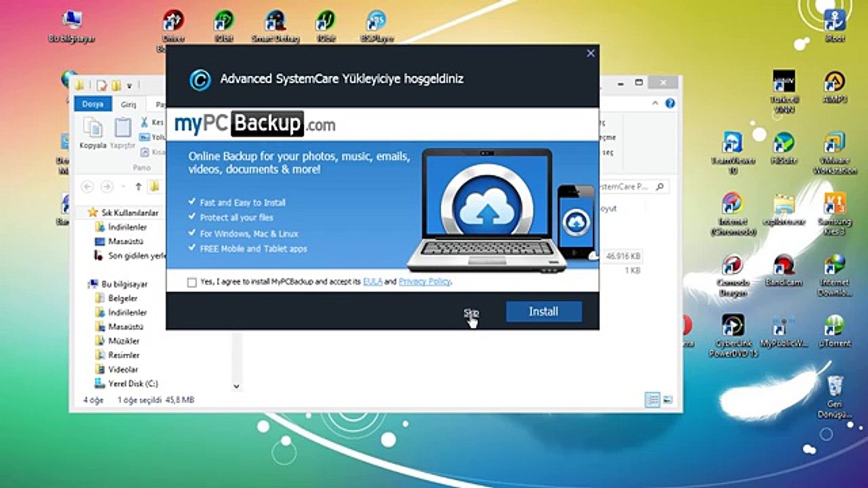The image size is (868, 488).
Task: Select Yerel Disk (C:) in tree
Action: pos(132,384)
